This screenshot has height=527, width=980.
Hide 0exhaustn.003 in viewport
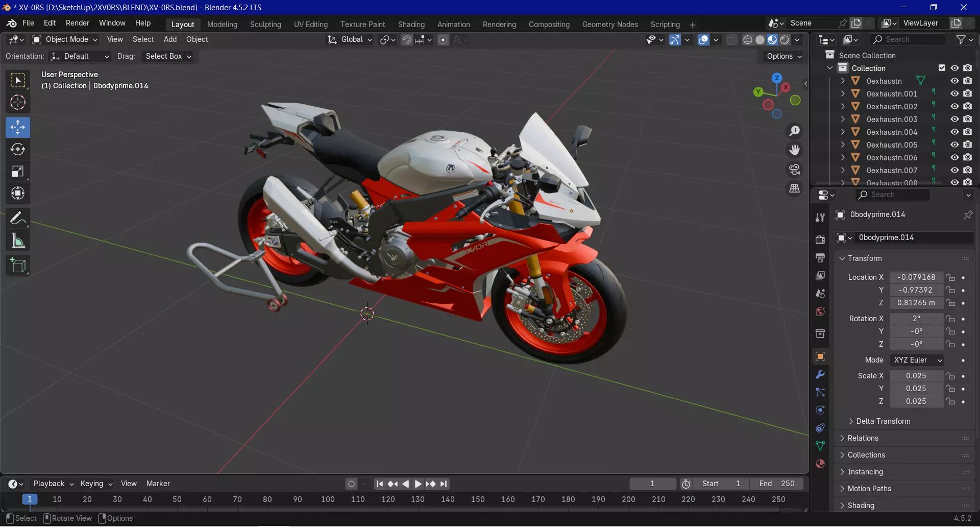tap(954, 119)
